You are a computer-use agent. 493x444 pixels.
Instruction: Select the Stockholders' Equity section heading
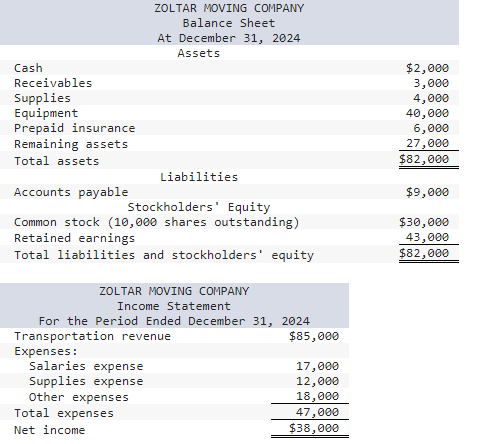pos(199,207)
